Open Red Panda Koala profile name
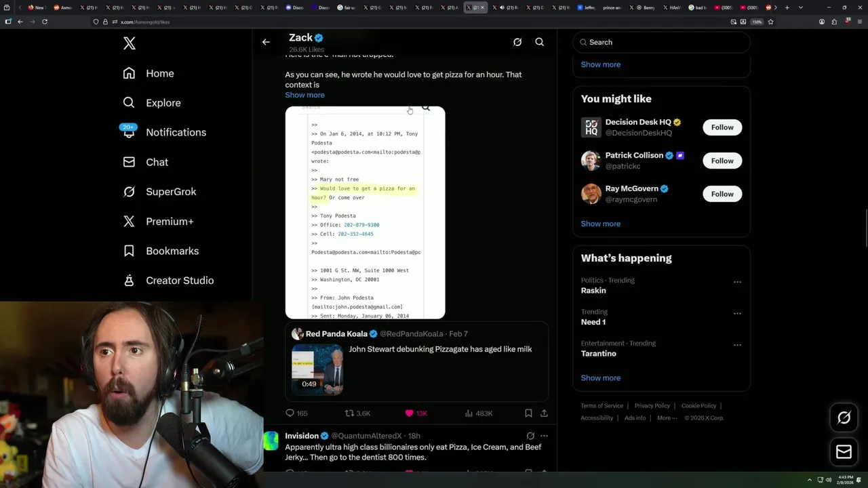Viewport: 868px width, 488px height. coord(336,333)
